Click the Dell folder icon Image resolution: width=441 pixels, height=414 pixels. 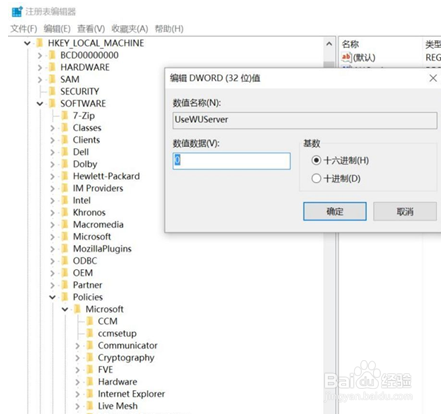[x=65, y=152]
